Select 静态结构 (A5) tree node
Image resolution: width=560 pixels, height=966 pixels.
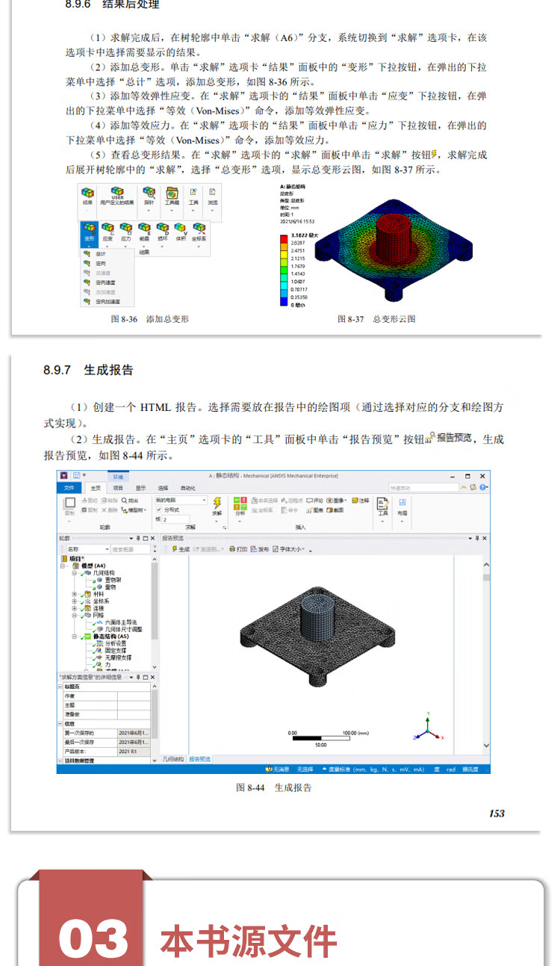pyautogui.click(x=110, y=637)
